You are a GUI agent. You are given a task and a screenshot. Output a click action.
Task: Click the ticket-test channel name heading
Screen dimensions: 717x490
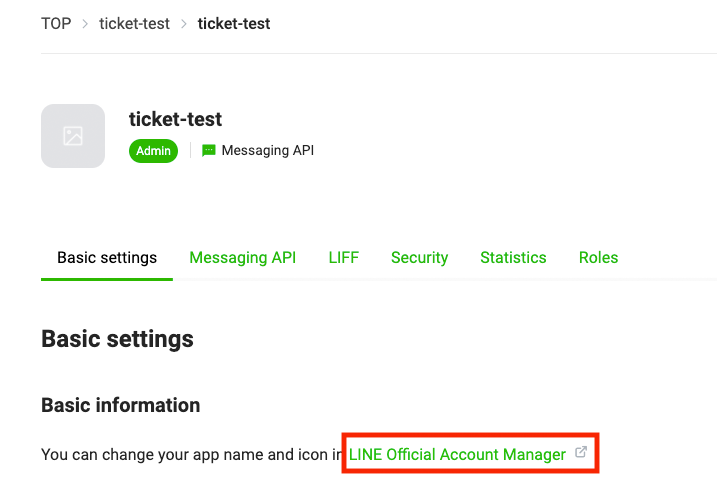click(x=175, y=119)
